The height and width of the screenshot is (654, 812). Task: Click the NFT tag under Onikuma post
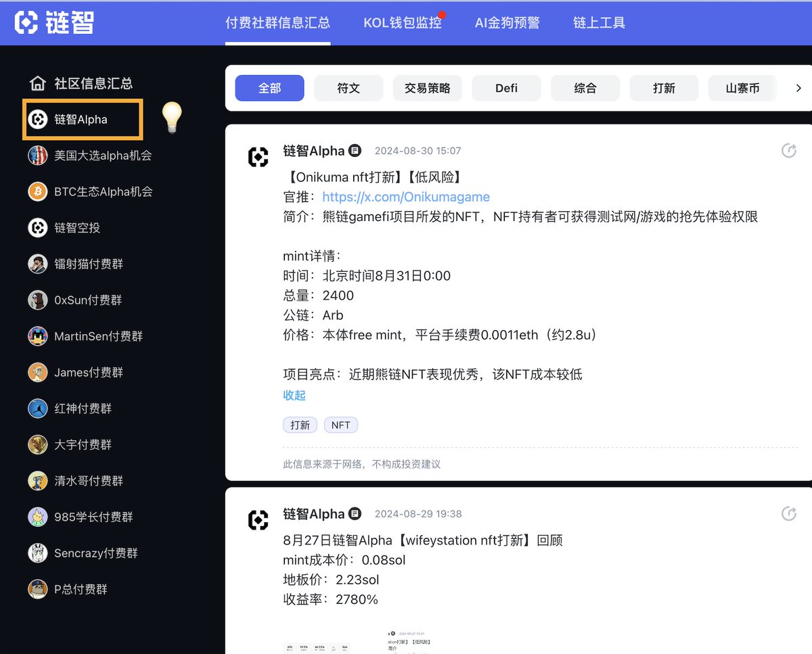tap(341, 425)
